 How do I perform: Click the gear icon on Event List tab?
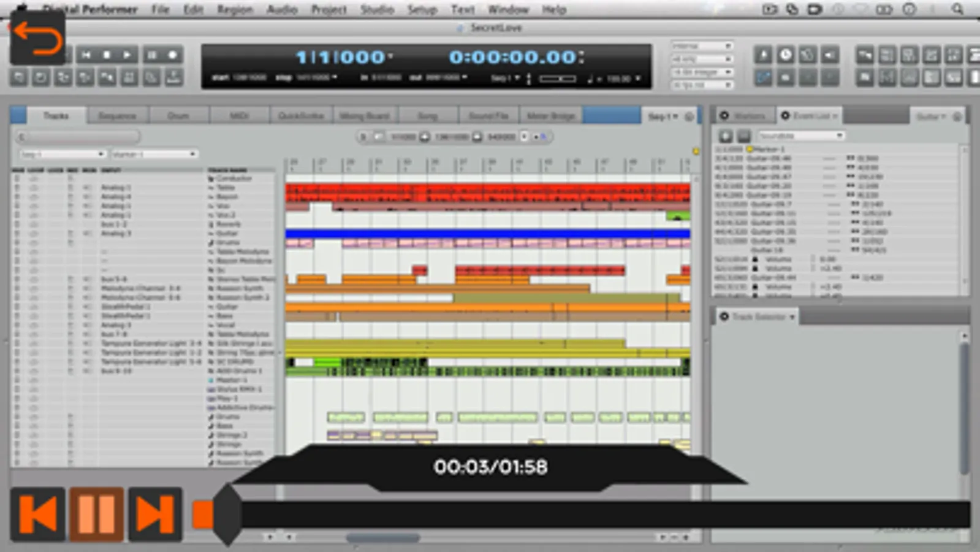coord(785,115)
